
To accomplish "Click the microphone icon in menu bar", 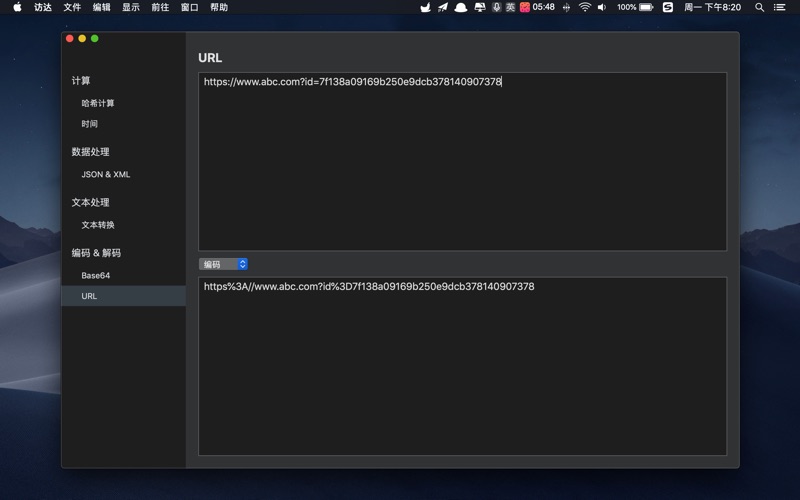I will point(496,7).
